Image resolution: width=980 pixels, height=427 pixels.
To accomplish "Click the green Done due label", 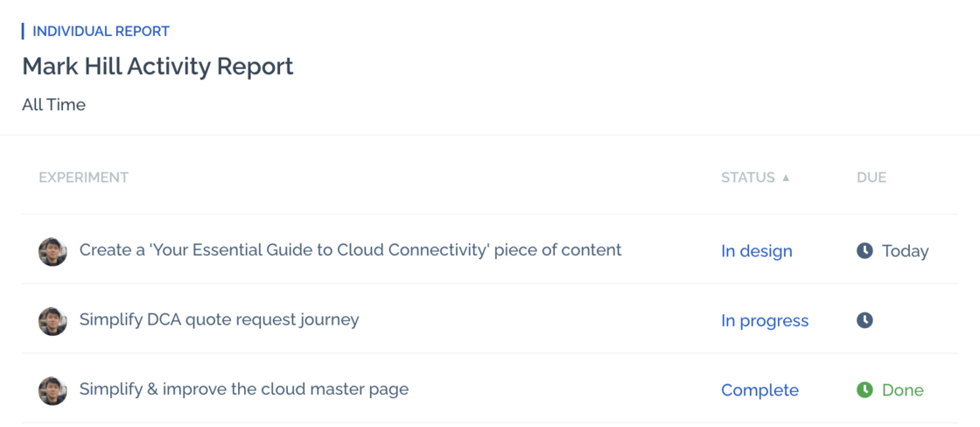I will (902, 390).
